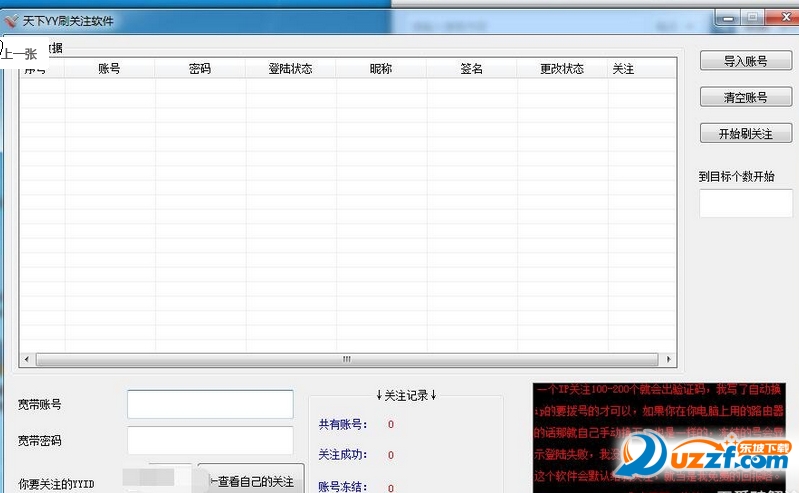Image resolution: width=799 pixels, height=493 pixels.
Task: Click the horizontal scrollbar right arrow
Action: tap(668, 359)
